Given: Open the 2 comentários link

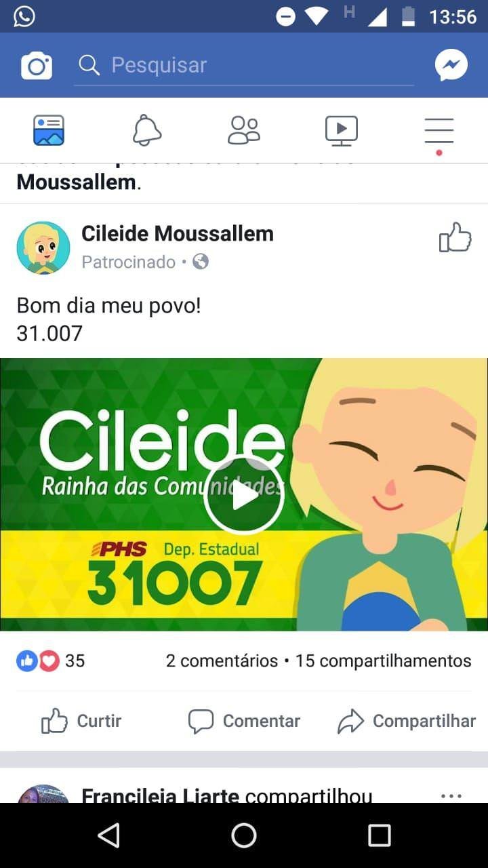Looking at the screenshot, I should (222, 660).
